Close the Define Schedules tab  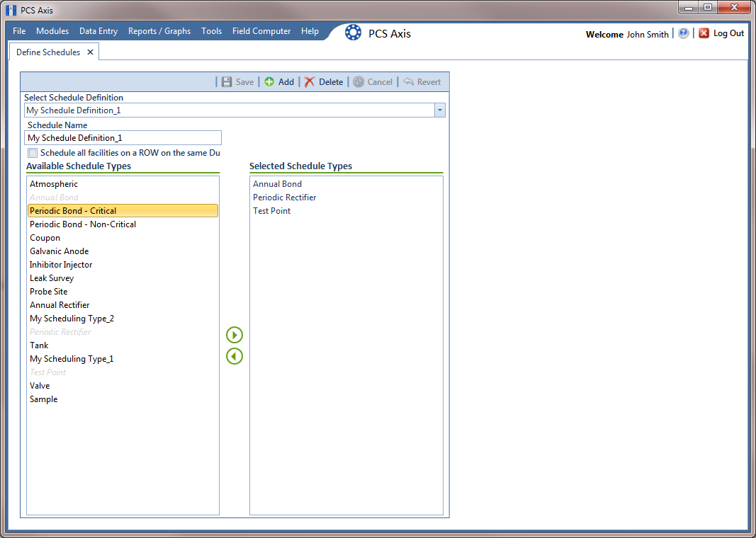pyautogui.click(x=90, y=52)
